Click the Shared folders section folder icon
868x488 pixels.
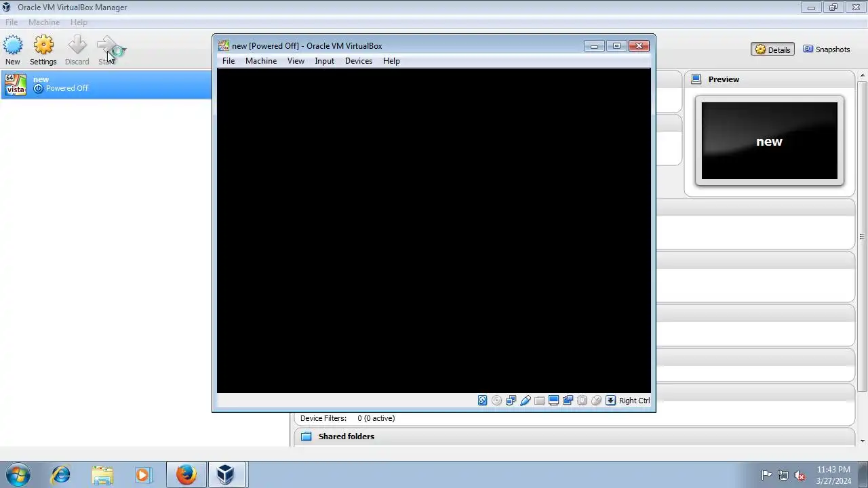click(x=306, y=436)
